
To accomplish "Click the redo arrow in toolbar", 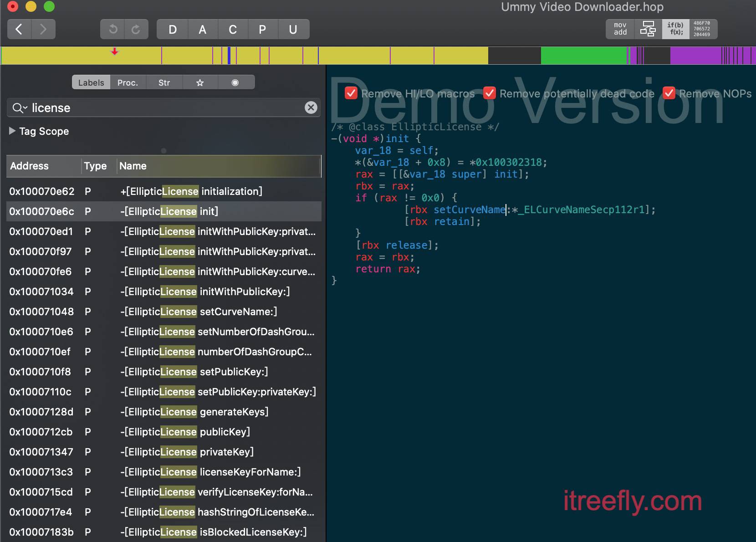I will pos(136,30).
